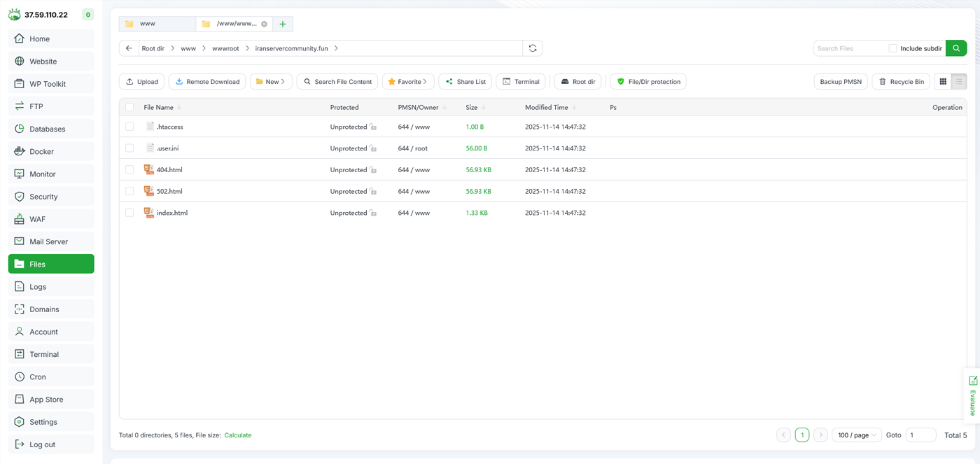The height and width of the screenshot is (464, 980).
Task: Switch to grid view icon
Action: 943,82
